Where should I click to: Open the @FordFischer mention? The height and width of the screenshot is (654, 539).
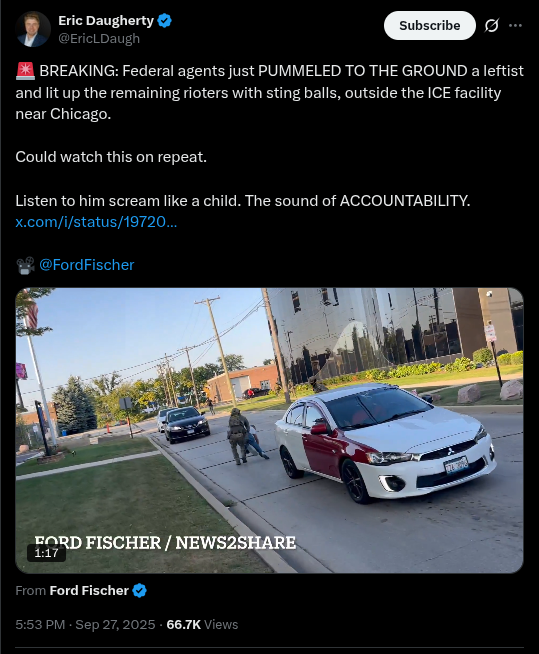click(x=87, y=265)
